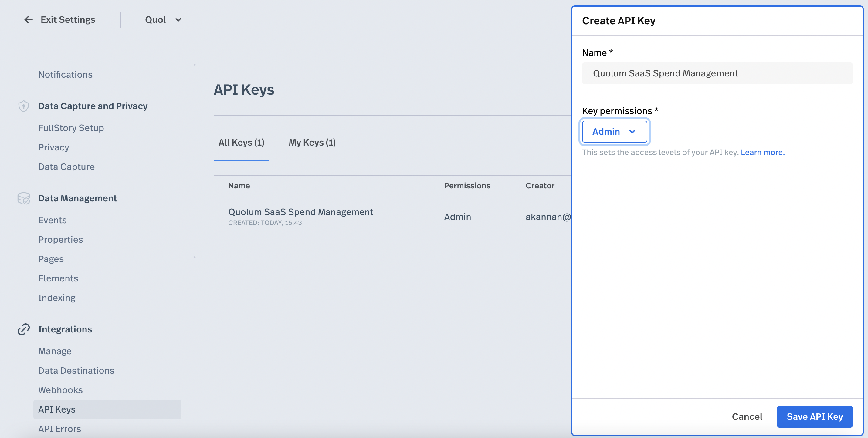Open the Learn more link
The image size is (868, 438).
pos(762,152)
